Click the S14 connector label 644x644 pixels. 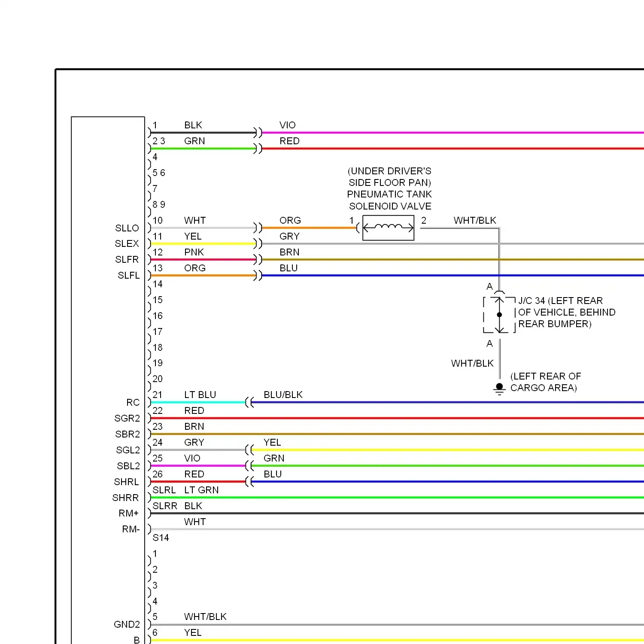point(161,538)
